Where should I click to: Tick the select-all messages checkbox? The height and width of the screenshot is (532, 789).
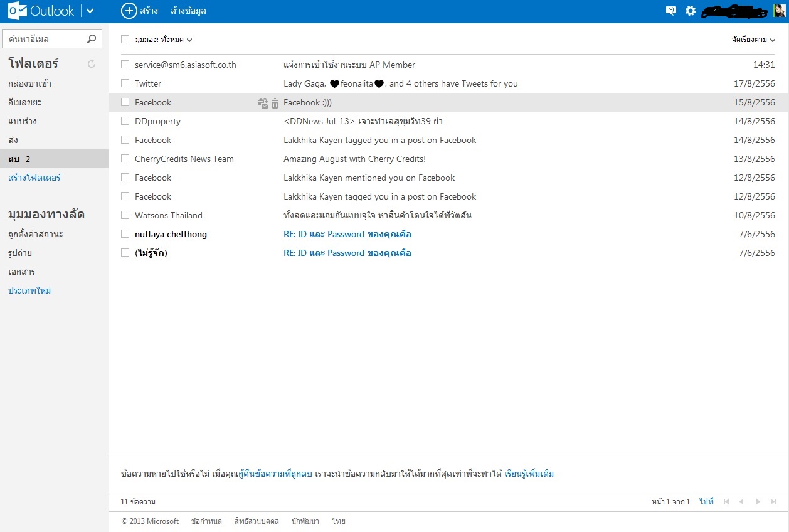[125, 40]
